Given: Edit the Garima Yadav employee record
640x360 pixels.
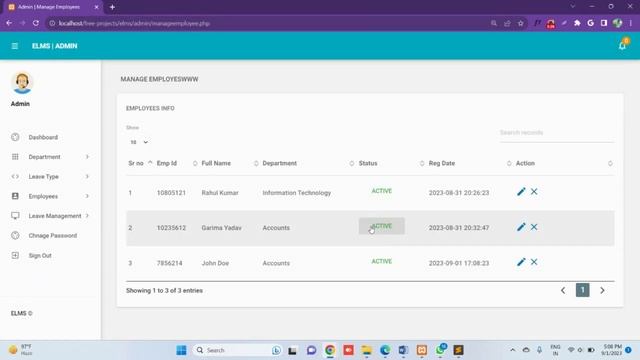Looking at the screenshot, I should click(521, 227).
